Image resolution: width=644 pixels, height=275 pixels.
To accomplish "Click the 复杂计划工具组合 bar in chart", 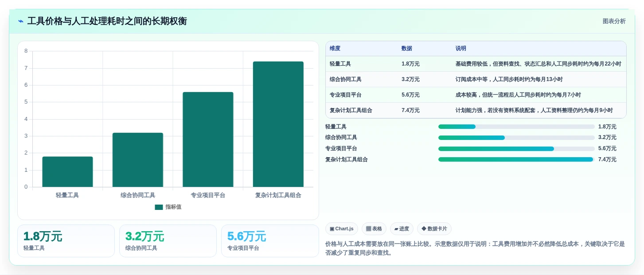I will click(x=278, y=124).
